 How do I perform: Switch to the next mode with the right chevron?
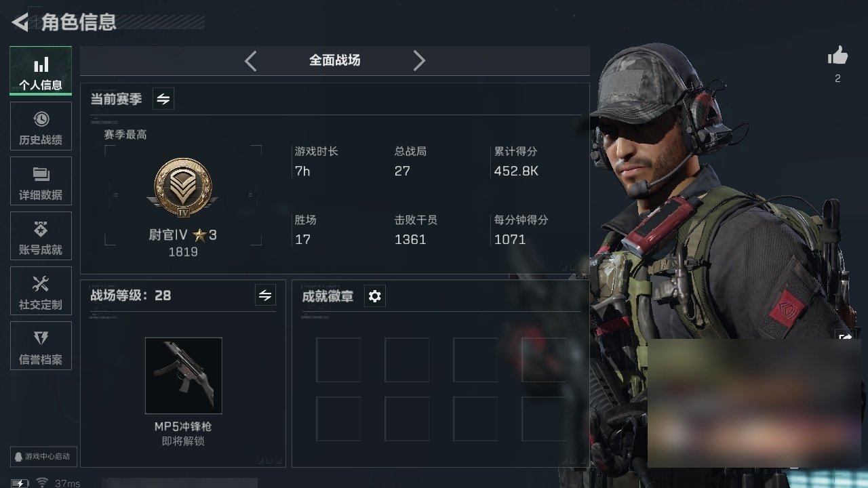(419, 61)
